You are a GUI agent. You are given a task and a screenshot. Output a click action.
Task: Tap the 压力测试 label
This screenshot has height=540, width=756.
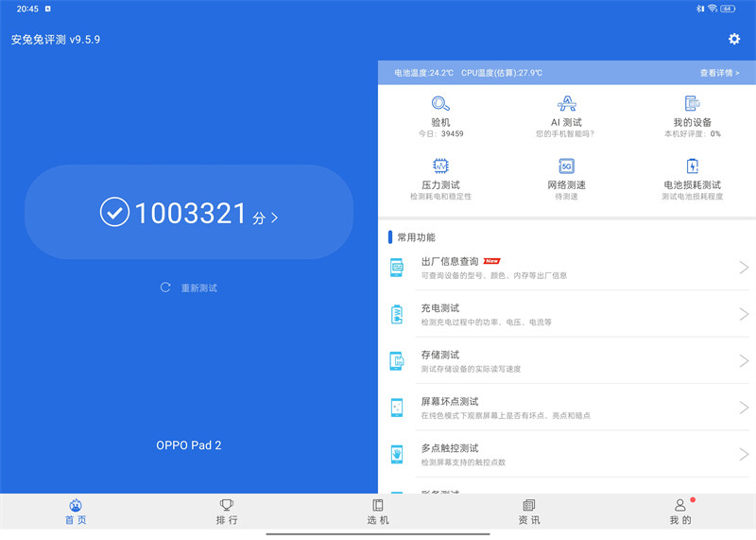(x=440, y=184)
